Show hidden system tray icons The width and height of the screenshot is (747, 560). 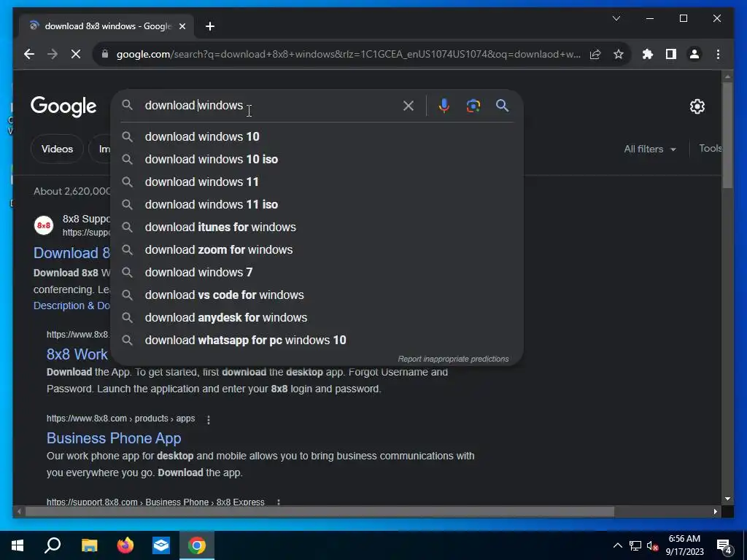[617, 545]
